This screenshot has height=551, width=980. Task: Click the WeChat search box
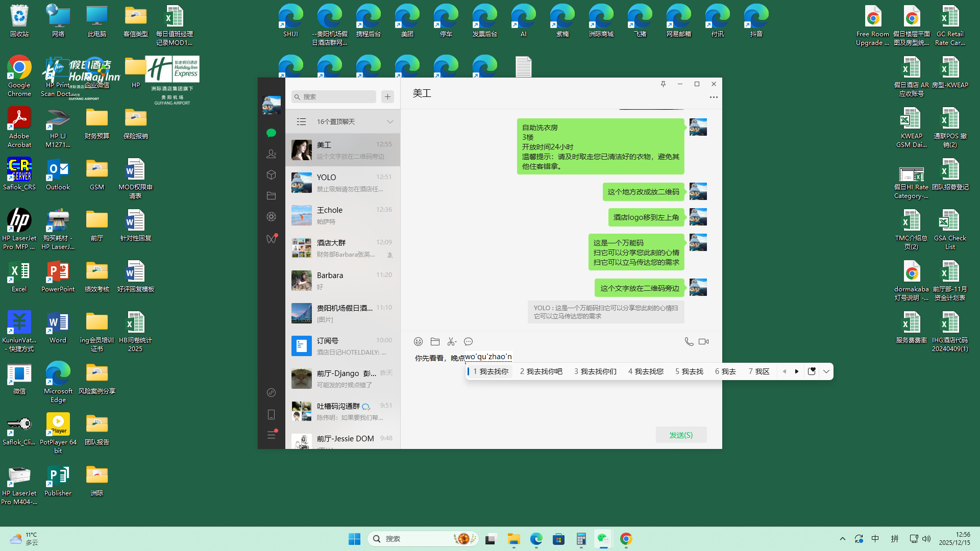pos(334,96)
